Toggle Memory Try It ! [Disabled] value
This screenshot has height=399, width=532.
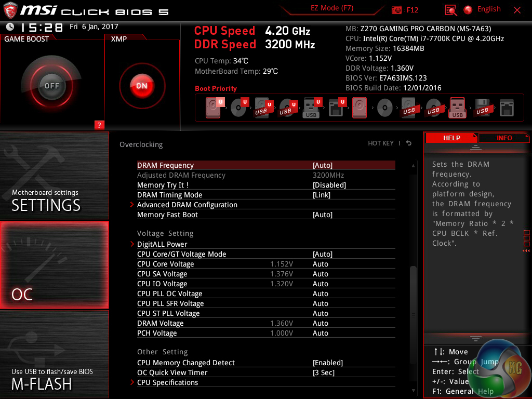(x=329, y=185)
